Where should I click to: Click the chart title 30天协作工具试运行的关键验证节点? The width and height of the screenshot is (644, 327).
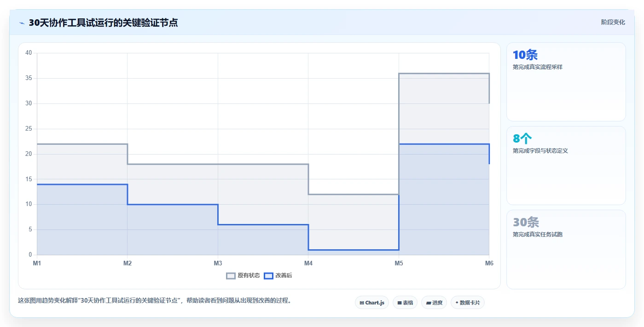(103, 23)
